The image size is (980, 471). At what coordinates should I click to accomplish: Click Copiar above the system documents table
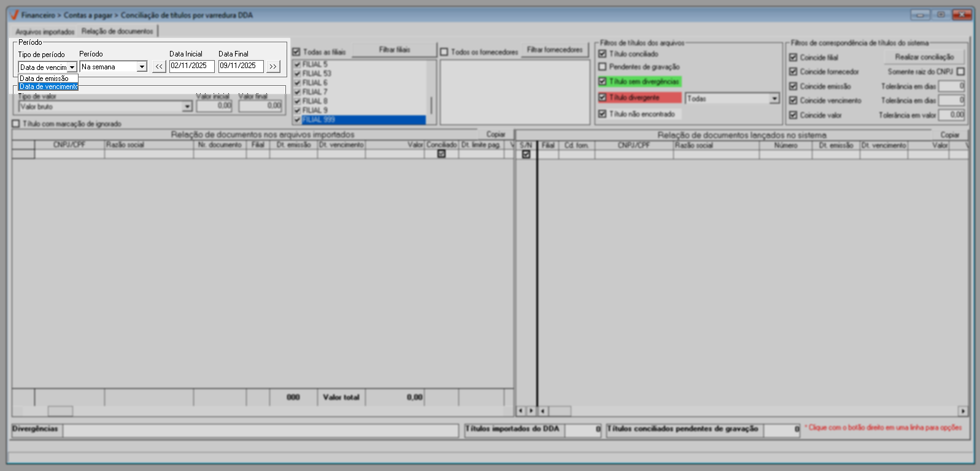point(950,135)
